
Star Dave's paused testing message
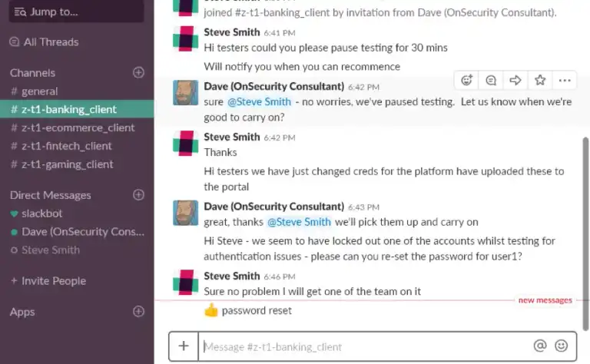540,80
